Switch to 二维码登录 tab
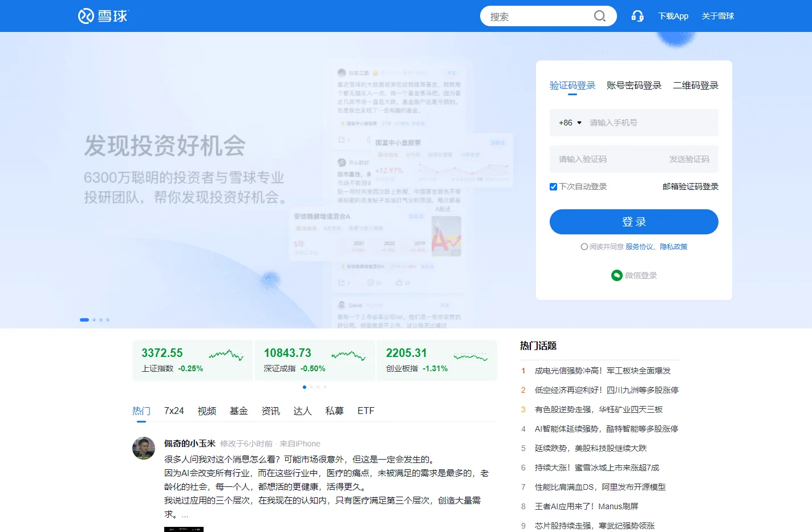812x532 pixels. [x=696, y=86]
